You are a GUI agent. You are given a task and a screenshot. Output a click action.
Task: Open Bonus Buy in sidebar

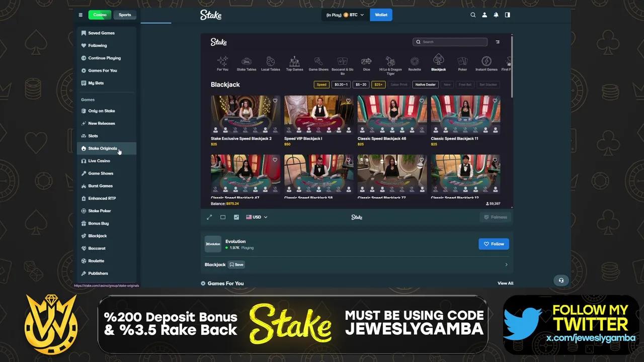click(106, 223)
